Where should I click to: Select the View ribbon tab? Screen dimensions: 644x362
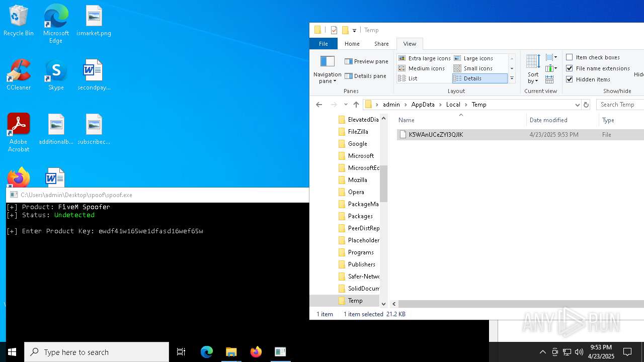point(410,44)
